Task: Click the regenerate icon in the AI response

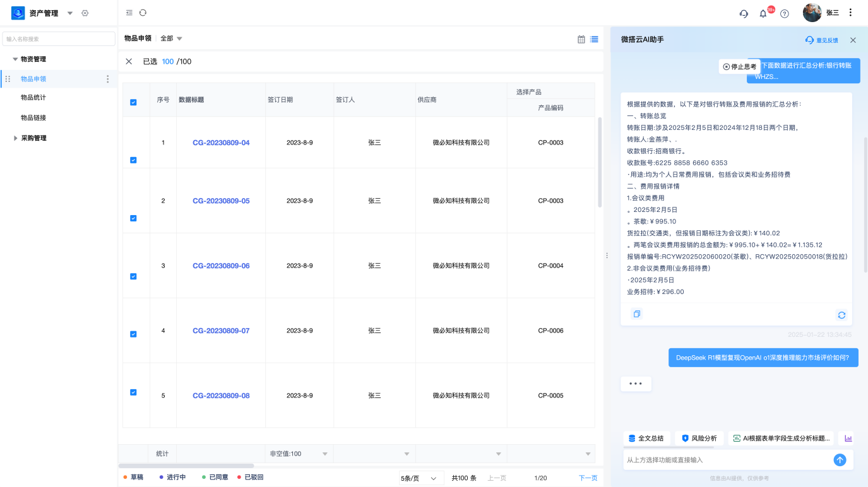Action: click(841, 315)
